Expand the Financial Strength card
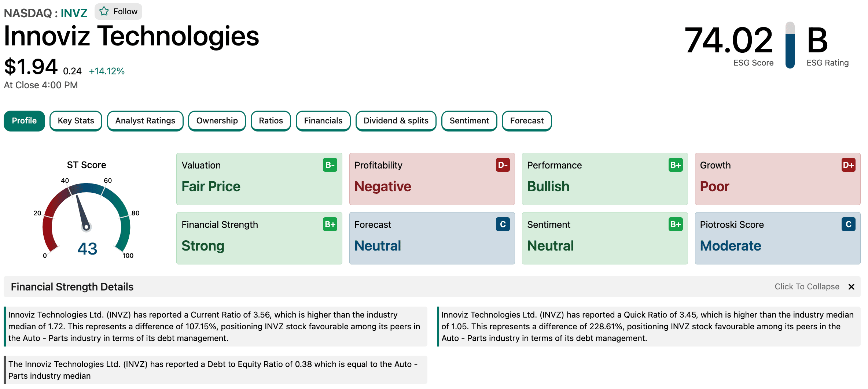 (x=259, y=238)
